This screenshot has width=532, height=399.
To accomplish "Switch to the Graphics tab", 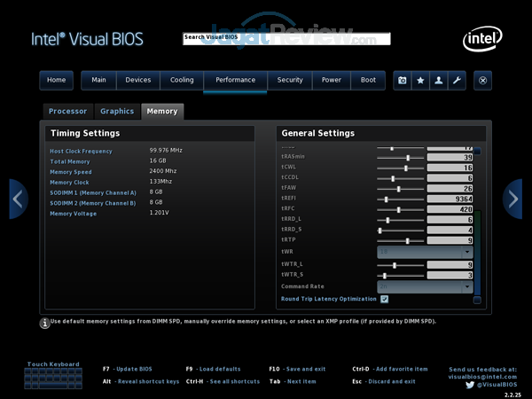I will (x=117, y=112).
